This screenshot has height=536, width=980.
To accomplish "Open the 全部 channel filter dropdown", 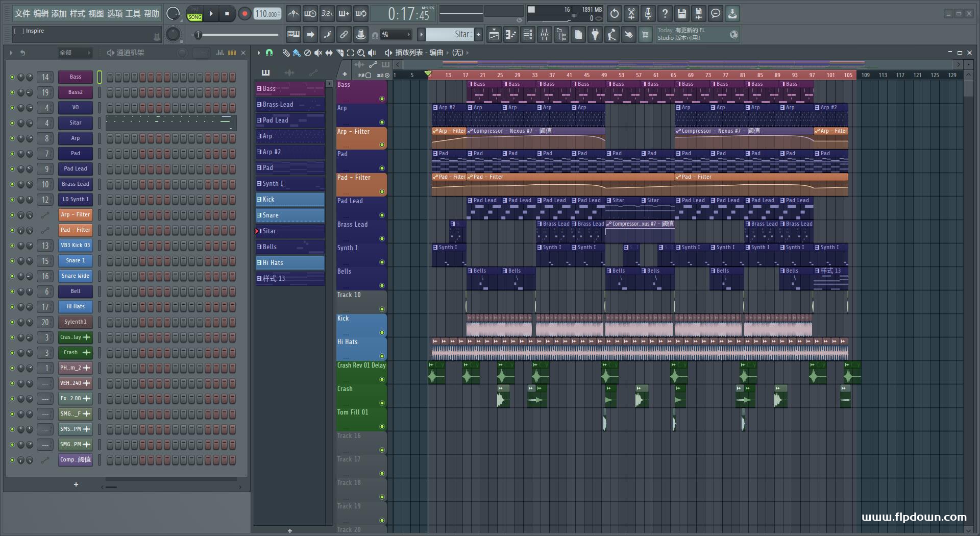I will point(75,53).
